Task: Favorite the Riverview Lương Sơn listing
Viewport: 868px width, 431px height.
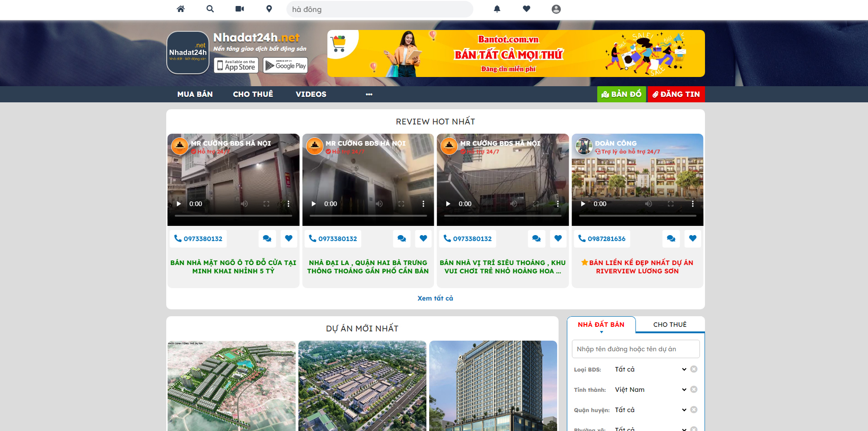Action: pyautogui.click(x=693, y=238)
